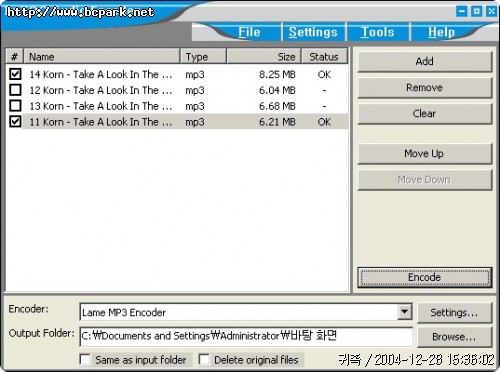Open the Help menu
The image size is (500, 372).
click(x=441, y=32)
